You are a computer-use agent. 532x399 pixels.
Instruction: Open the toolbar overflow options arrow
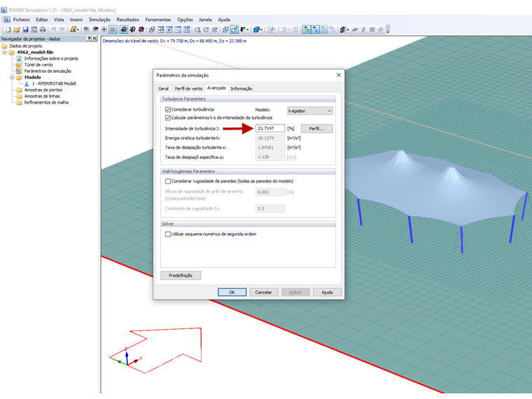coord(388,30)
